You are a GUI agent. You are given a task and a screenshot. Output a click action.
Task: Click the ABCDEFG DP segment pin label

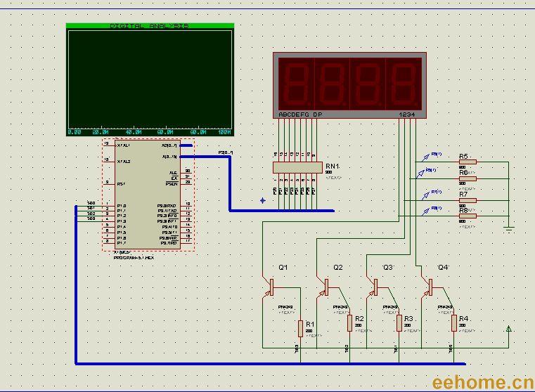coord(300,115)
